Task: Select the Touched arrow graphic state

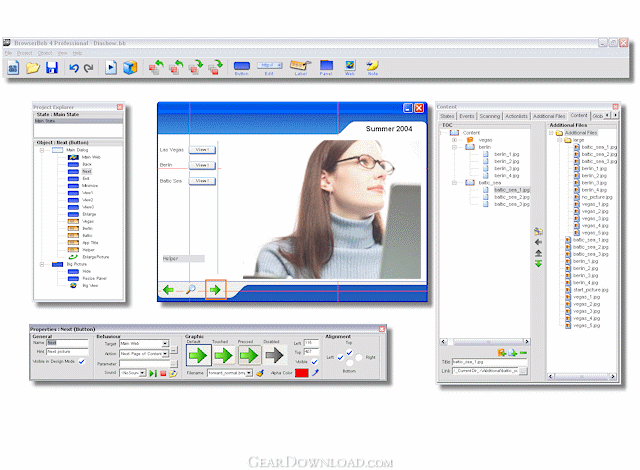Action: point(223,355)
